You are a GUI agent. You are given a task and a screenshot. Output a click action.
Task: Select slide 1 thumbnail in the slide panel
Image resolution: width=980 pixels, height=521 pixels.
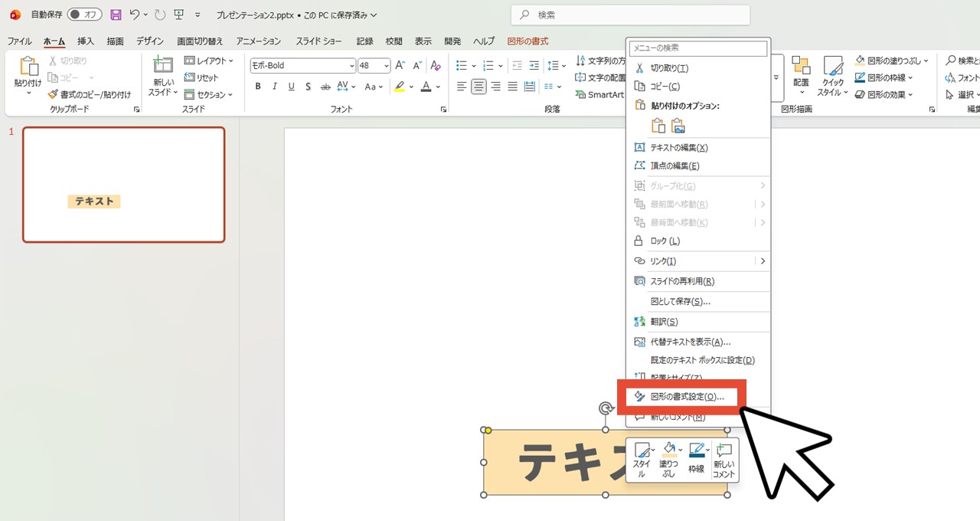tap(122, 184)
